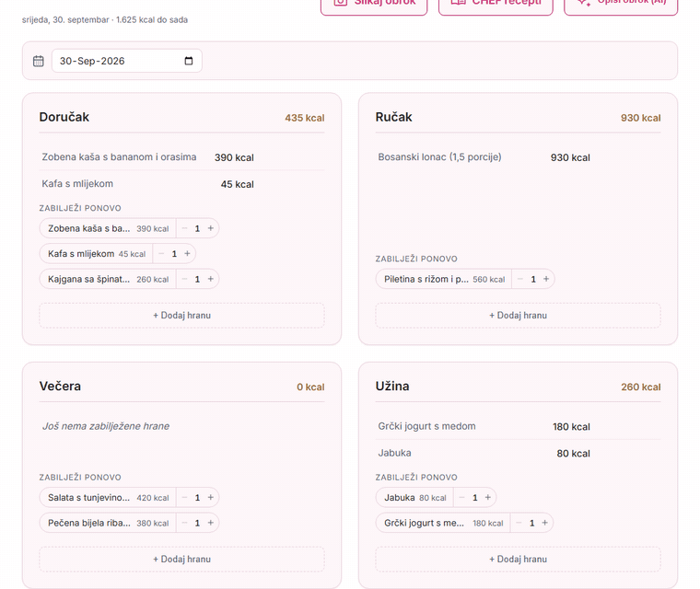Log again Pečena bijela riba... 380 kcal
Screen dimensions: 700x589
(x=108, y=523)
